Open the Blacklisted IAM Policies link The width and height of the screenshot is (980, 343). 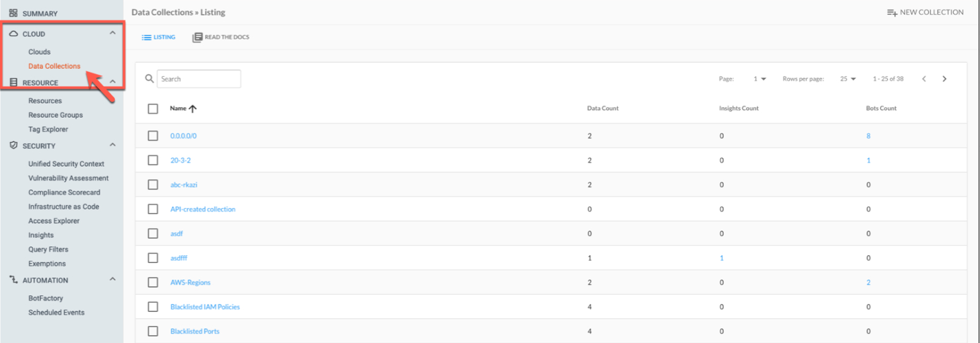pyautogui.click(x=205, y=307)
